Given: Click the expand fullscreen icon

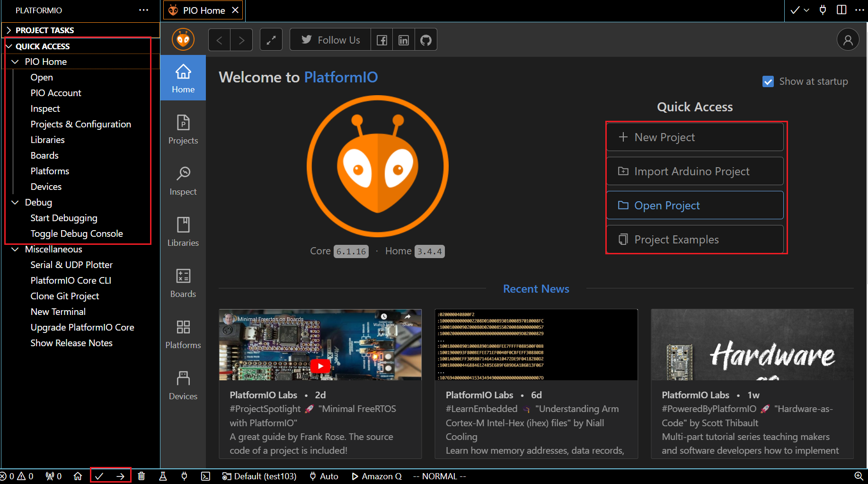Looking at the screenshot, I should click(x=271, y=40).
